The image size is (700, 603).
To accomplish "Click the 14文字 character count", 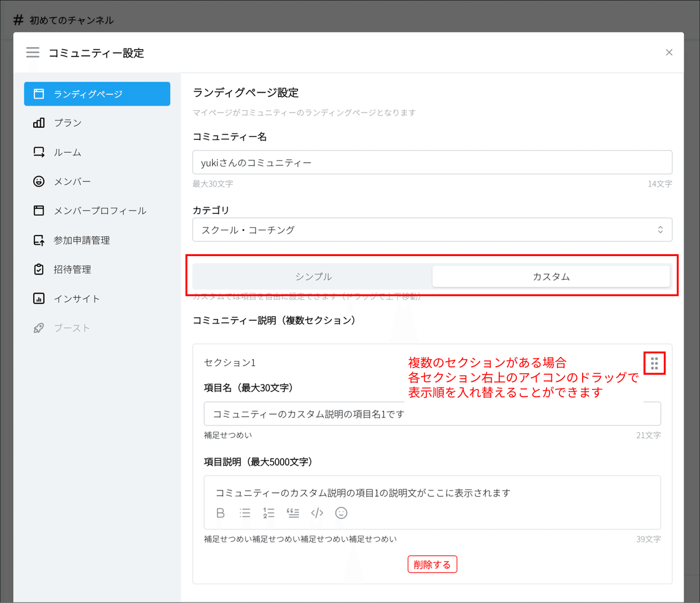I will 660,184.
